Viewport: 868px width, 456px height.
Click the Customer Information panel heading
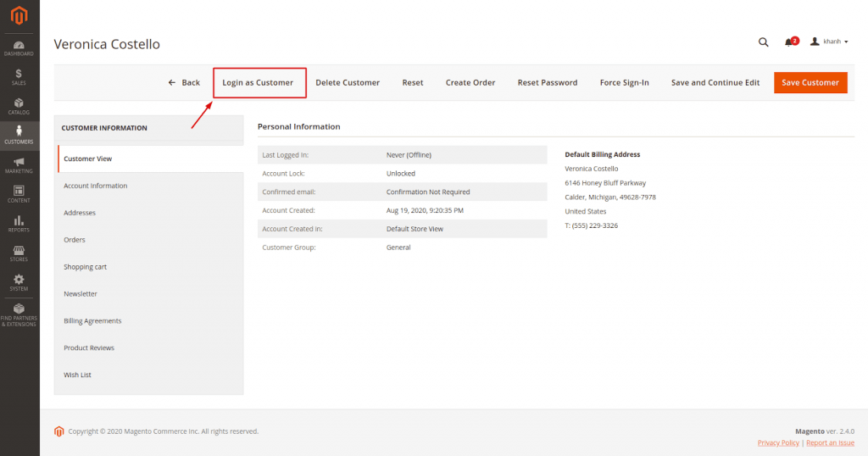pyautogui.click(x=104, y=128)
